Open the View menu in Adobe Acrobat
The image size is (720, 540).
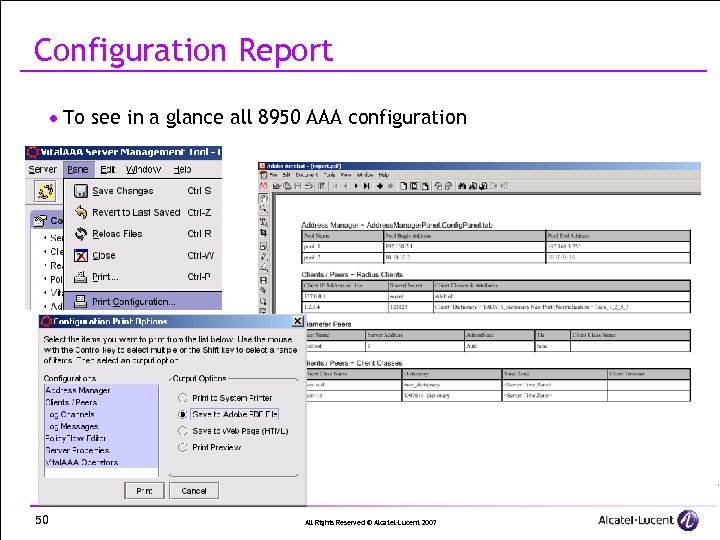click(346, 175)
